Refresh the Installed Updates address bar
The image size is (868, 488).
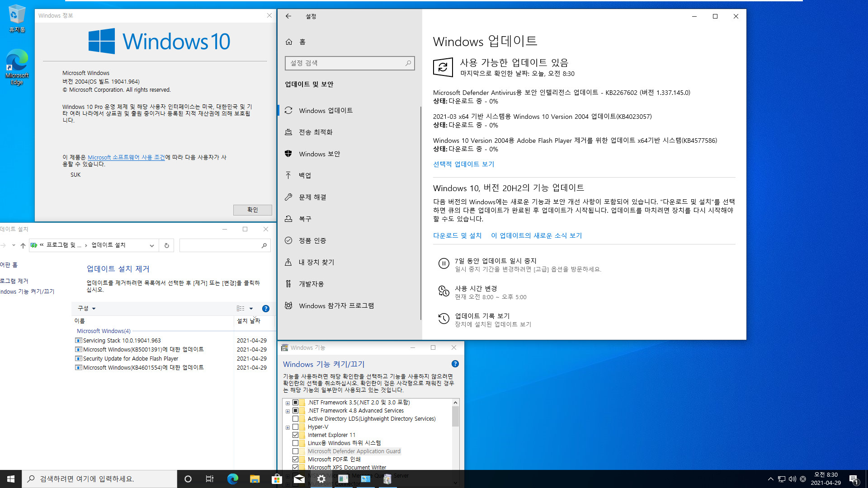tap(167, 245)
